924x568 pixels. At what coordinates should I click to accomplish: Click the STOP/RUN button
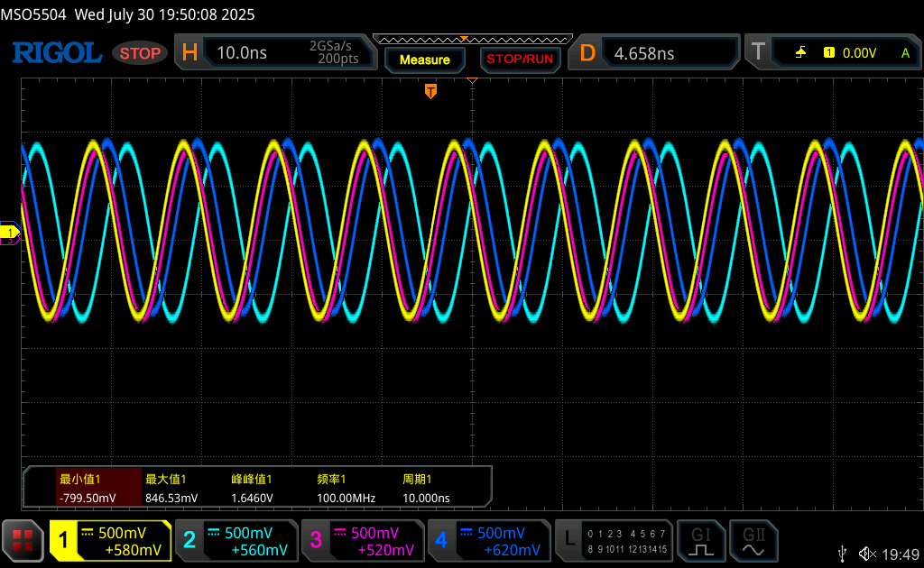(x=520, y=60)
